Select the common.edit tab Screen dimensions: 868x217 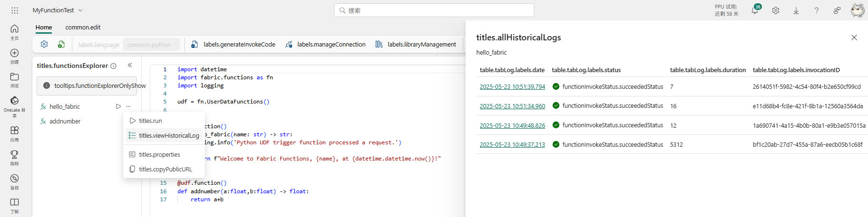83,27
